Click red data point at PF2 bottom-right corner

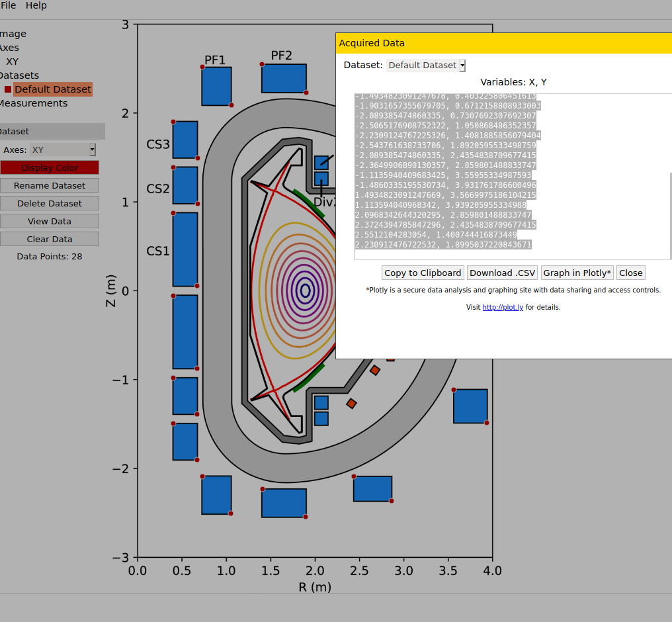point(306,93)
